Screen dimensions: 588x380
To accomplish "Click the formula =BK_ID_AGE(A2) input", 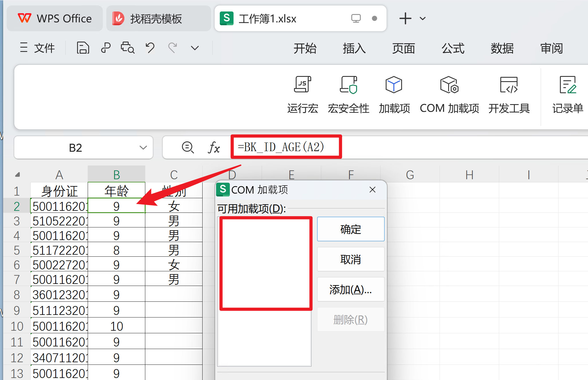I will pos(281,147).
